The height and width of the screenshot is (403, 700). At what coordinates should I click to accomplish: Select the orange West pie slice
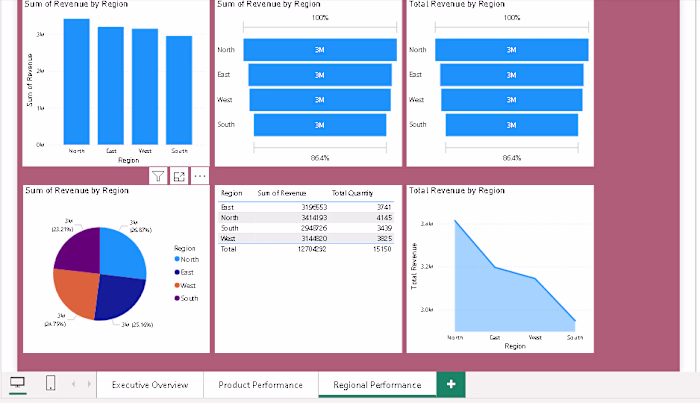coord(75,293)
